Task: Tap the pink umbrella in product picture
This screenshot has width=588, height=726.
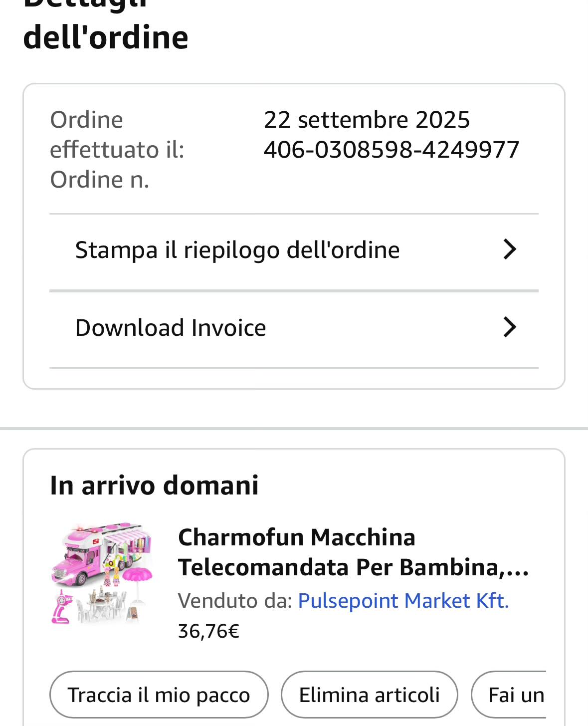Action: point(136,580)
